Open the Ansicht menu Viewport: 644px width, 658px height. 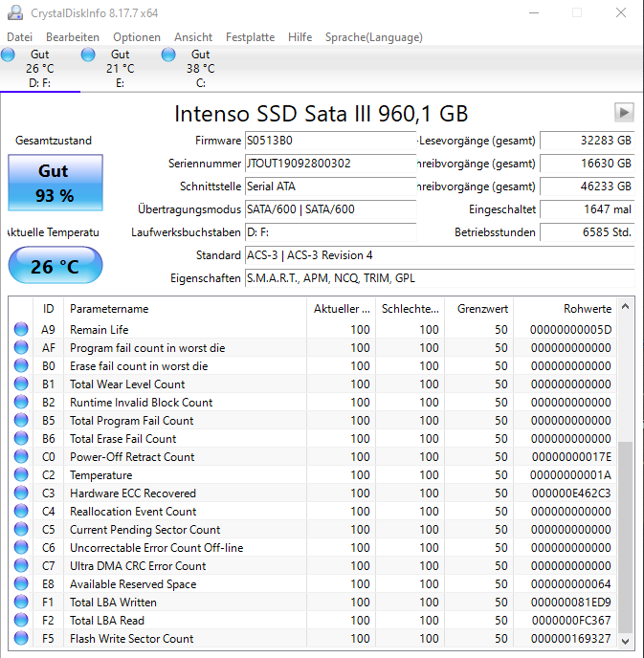(193, 37)
